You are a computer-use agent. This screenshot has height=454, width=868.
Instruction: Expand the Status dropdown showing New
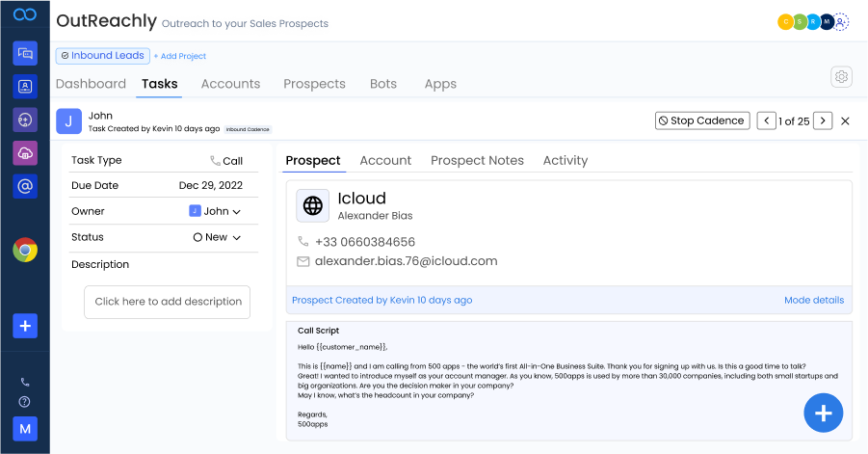click(x=217, y=237)
